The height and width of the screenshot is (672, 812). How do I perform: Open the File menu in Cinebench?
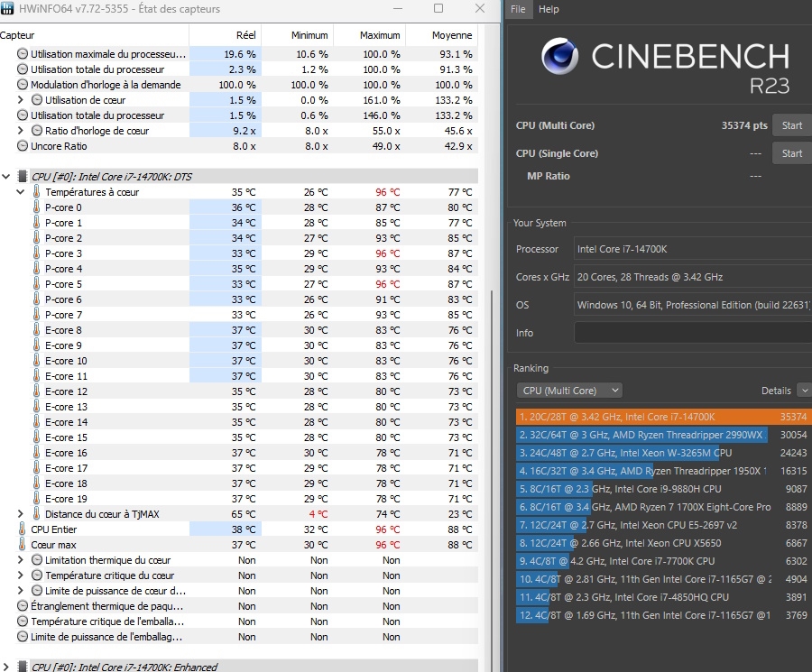click(518, 9)
